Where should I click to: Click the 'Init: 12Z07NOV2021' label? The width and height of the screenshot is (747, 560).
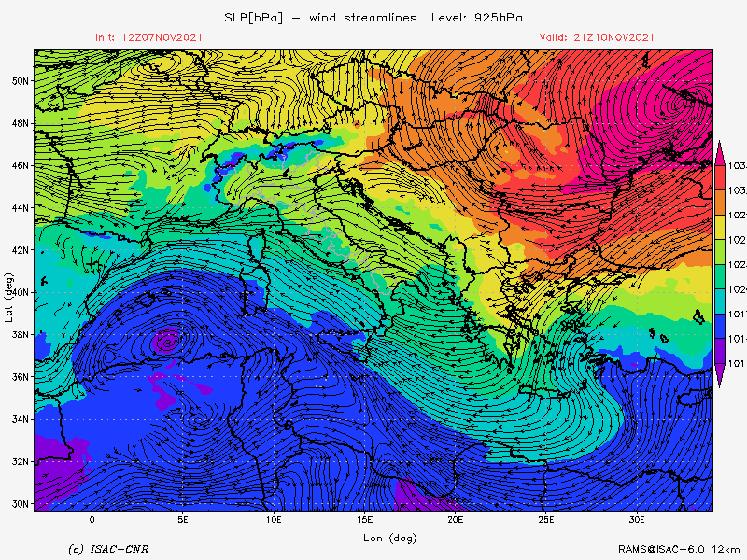tap(148, 37)
